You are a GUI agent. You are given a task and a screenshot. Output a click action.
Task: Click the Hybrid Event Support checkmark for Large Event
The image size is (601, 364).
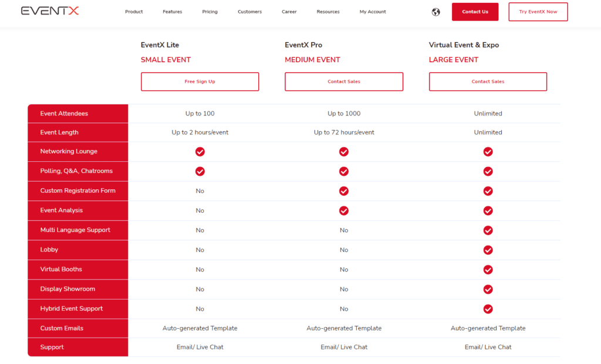point(488,309)
